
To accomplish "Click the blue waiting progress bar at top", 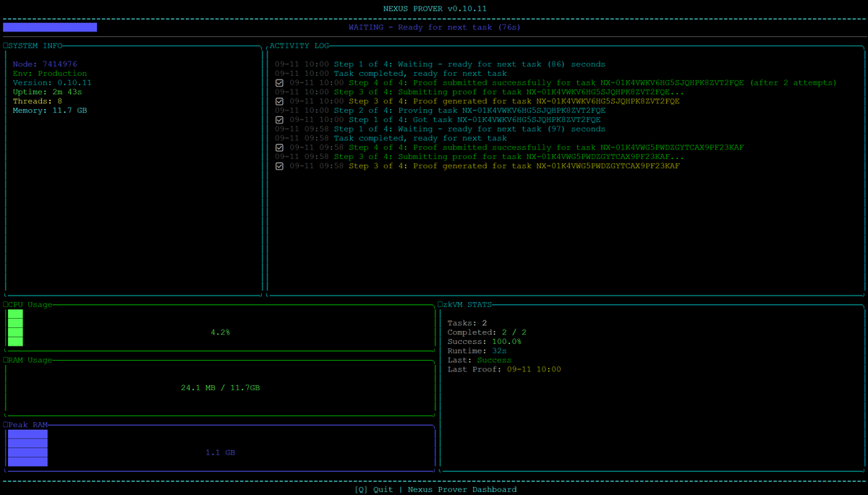I will tap(50, 27).
